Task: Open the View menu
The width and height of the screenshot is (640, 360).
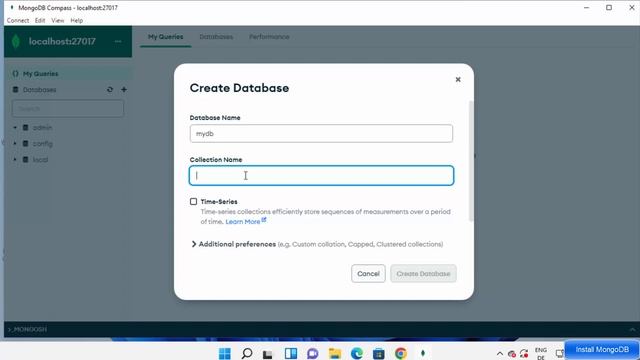Action: 58,20
